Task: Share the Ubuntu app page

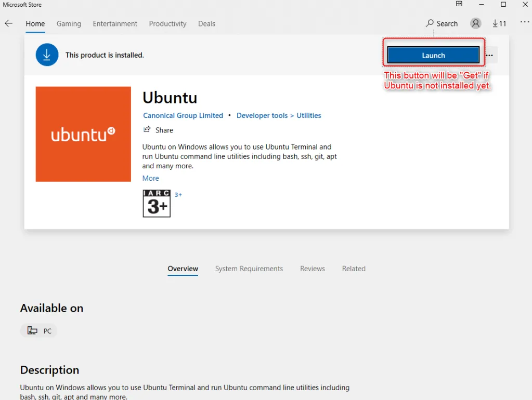Action: click(x=158, y=130)
